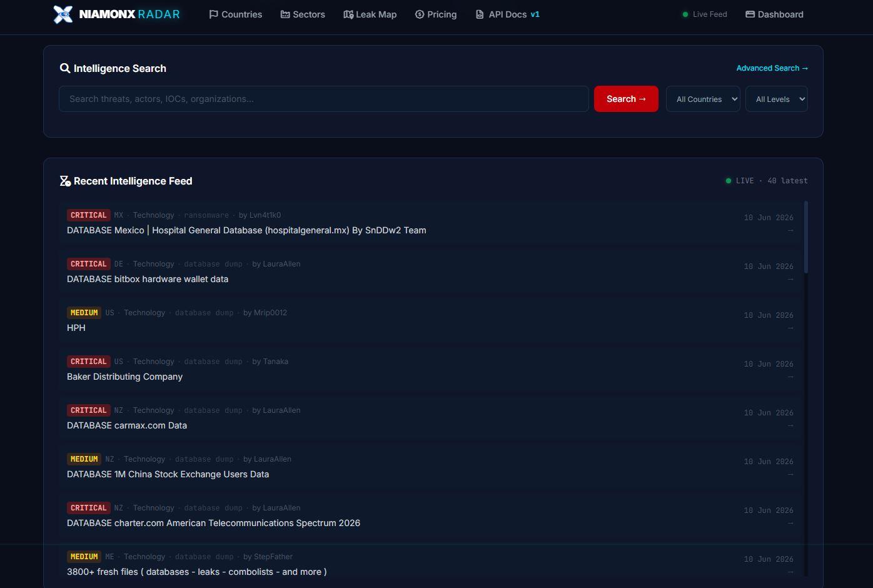Click the green Live Feed status dot

[x=685, y=14]
